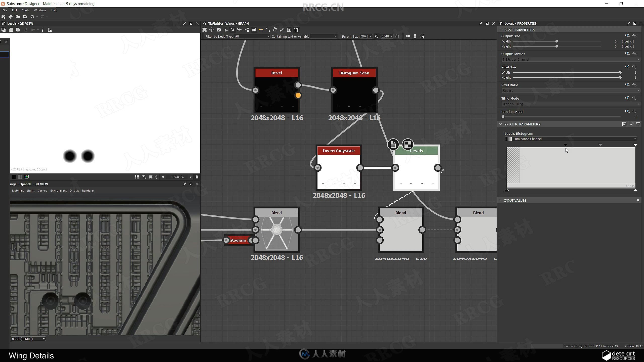Click the copy node icon above Levels
Image resolution: width=644 pixels, height=362 pixels.
(393, 144)
